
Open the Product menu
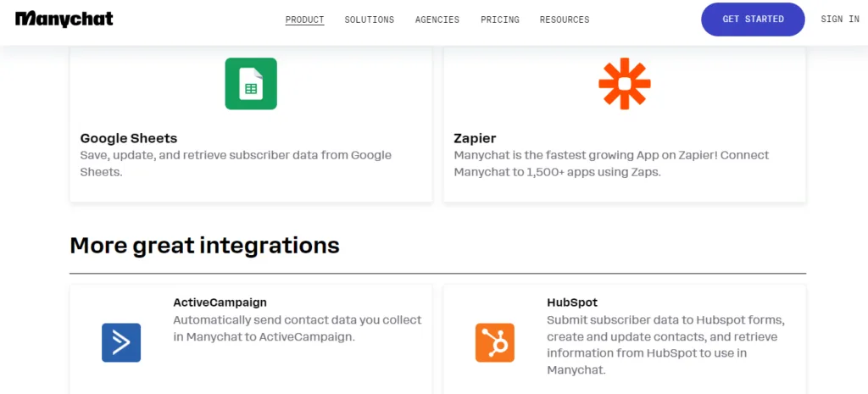click(x=304, y=19)
